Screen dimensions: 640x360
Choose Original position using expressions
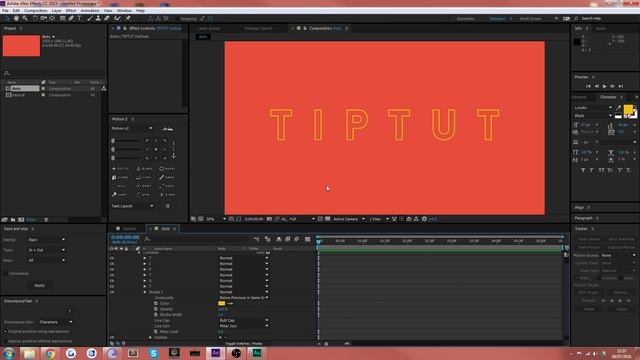(6, 331)
